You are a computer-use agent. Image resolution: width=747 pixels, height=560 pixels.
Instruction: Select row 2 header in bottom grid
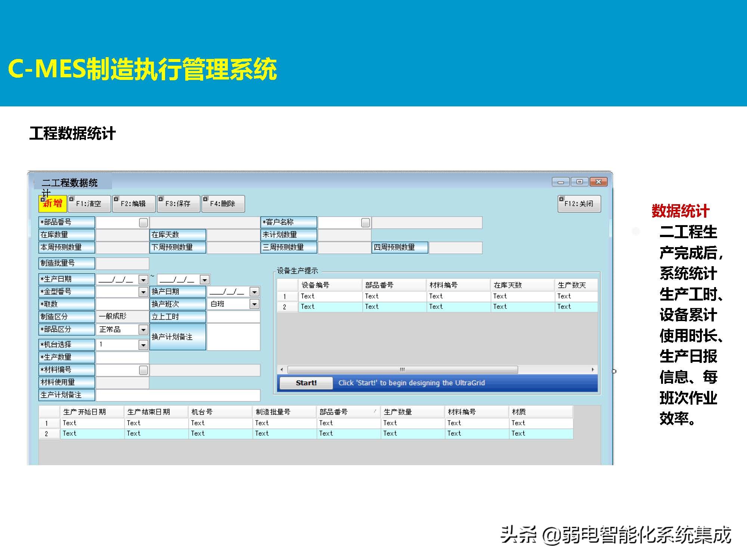pos(49,434)
